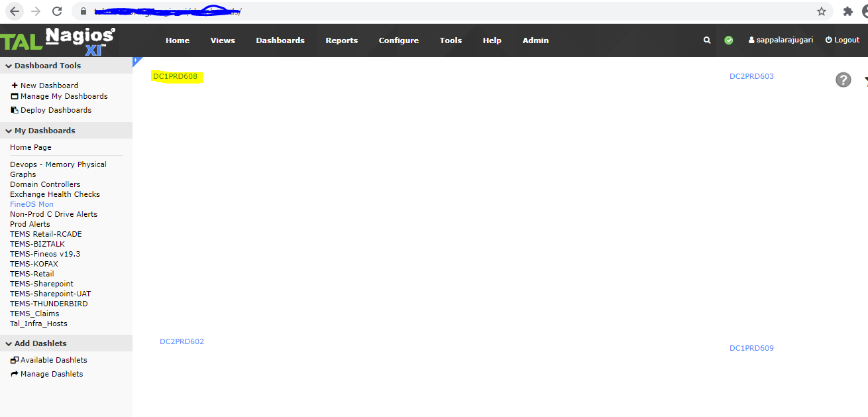Open the Reports menu
868x417 pixels.
tap(341, 40)
